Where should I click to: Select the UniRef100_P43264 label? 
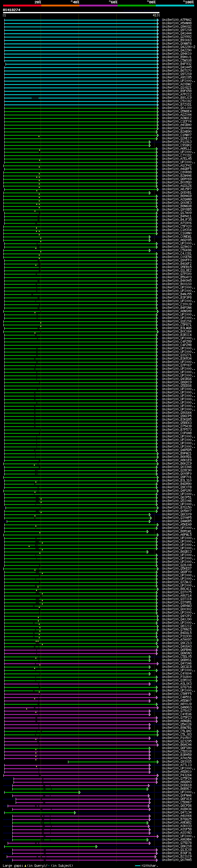tap(176, 775)
